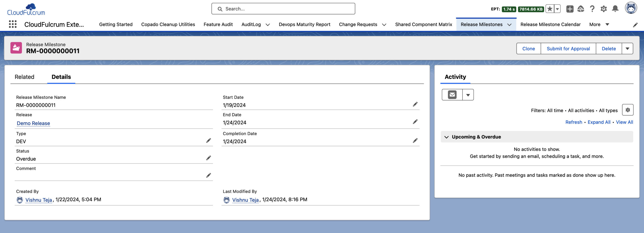Screen dimensions: 644x233
Task: Click the email activity envelope button
Action: pos(452,95)
